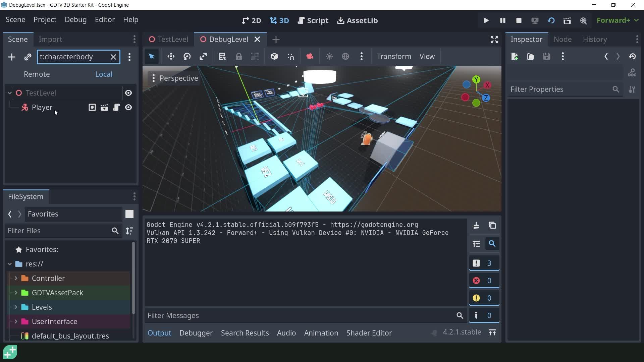The image size is (644, 362).
Task: Collapse the TestLevel tree node
Action: coord(10,93)
